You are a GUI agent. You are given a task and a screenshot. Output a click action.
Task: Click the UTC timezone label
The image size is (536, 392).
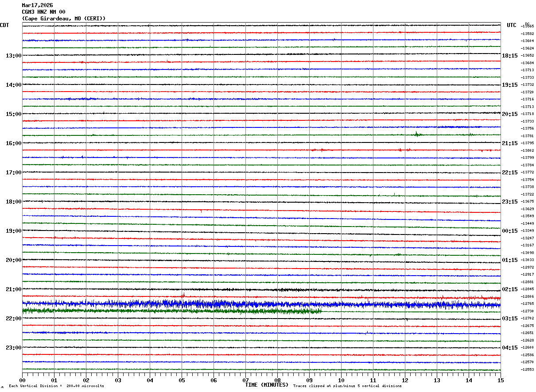point(512,25)
